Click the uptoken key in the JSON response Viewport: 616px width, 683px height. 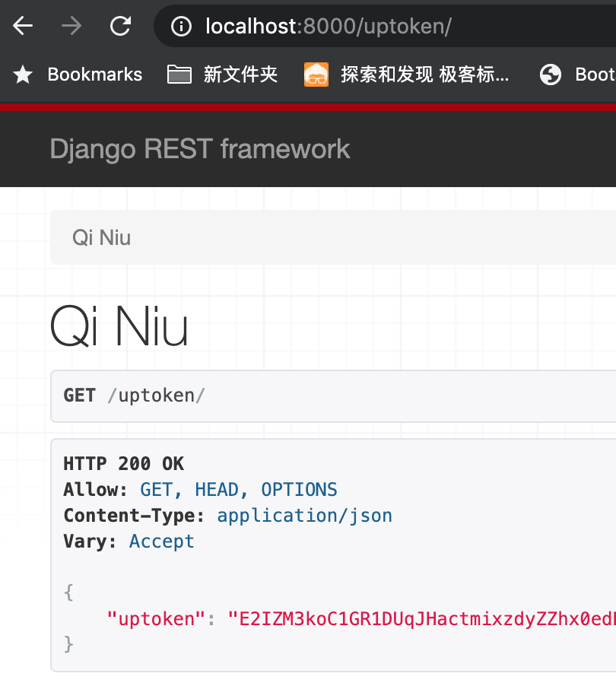[x=157, y=618]
